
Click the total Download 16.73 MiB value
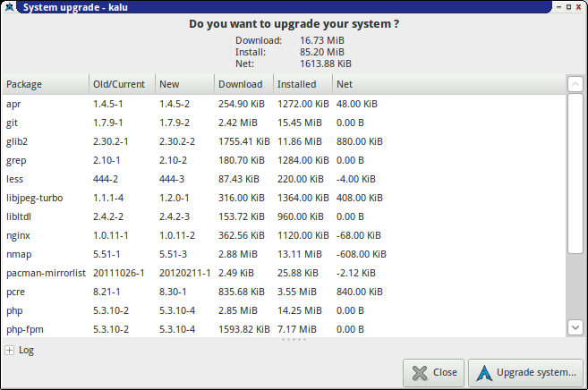click(322, 40)
